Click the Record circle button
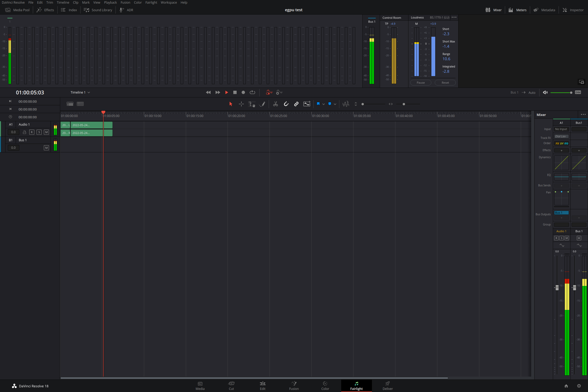This screenshot has height=392, width=588. point(243,92)
